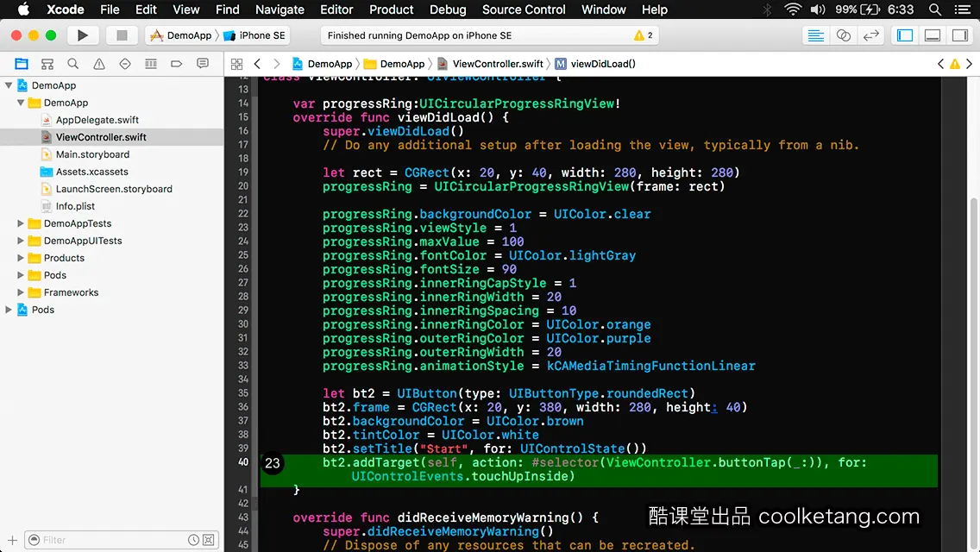Viewport: 980px width, 552px height.
Task: Open the Editor menu
Action: [x=336, y=9]
